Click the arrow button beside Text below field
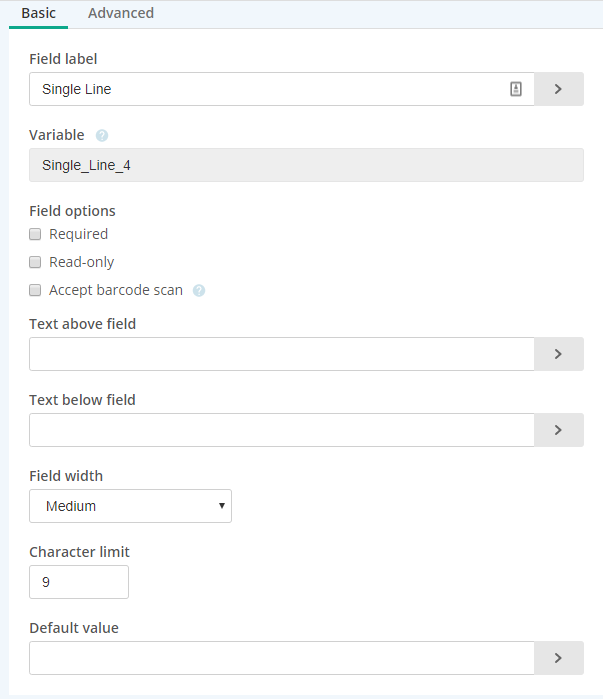 558,430
